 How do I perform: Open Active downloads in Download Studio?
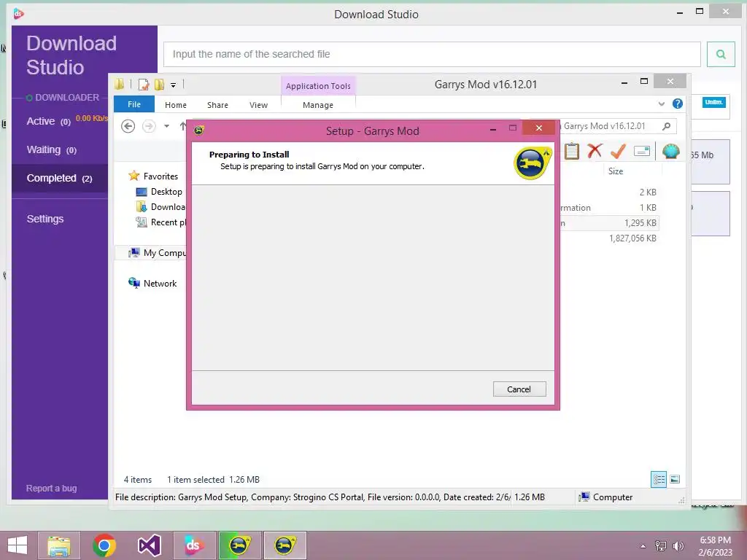(x=49, y=122)
